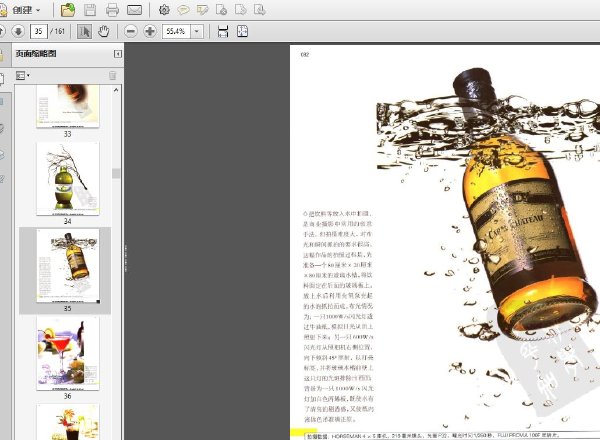
Task: Click the panel splitter grip handle
Action: [125, 258]
